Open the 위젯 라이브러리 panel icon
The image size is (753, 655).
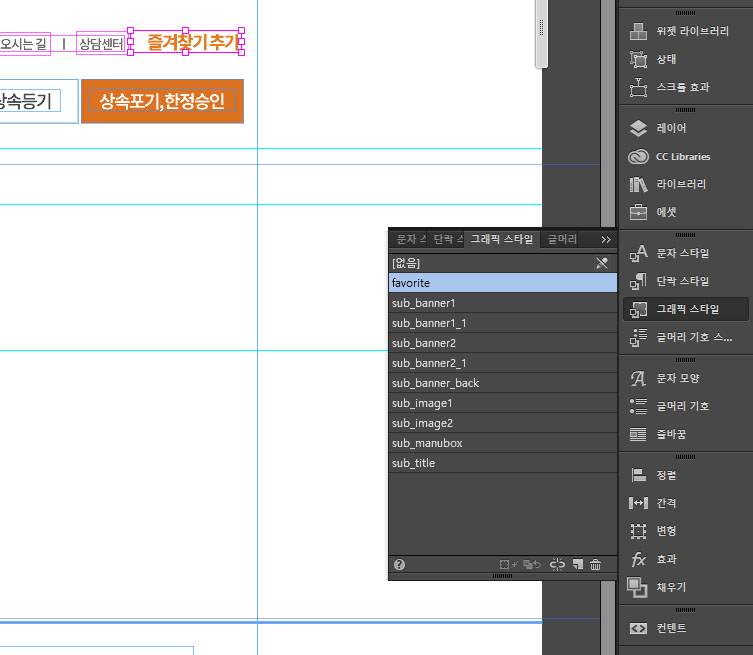[639, 31]
